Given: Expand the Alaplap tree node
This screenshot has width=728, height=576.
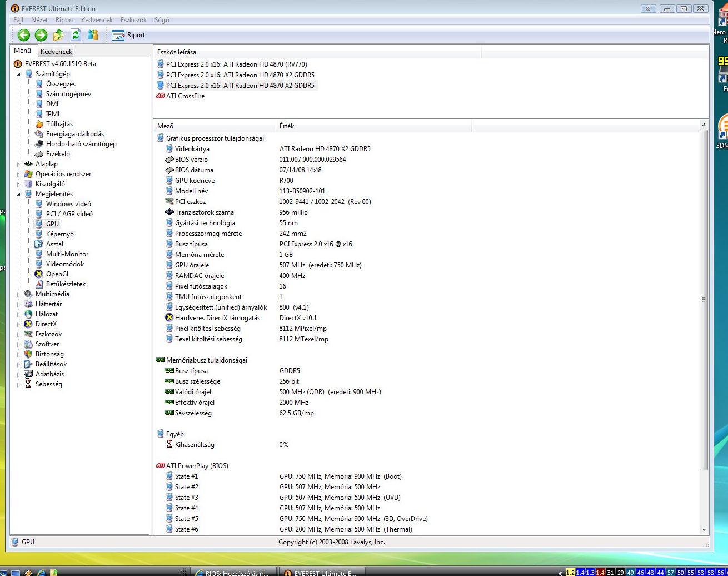Looking at the screenshot, I should [18, 164].
